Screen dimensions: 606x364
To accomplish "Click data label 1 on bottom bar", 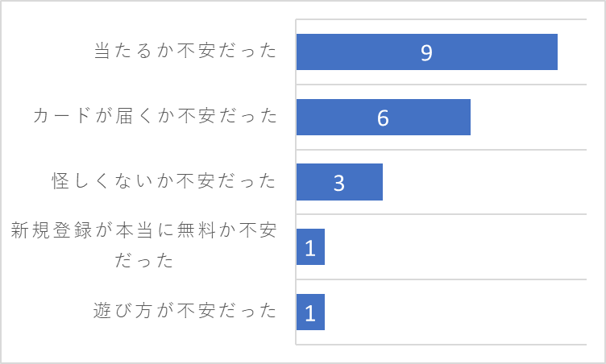I will 310,313.
